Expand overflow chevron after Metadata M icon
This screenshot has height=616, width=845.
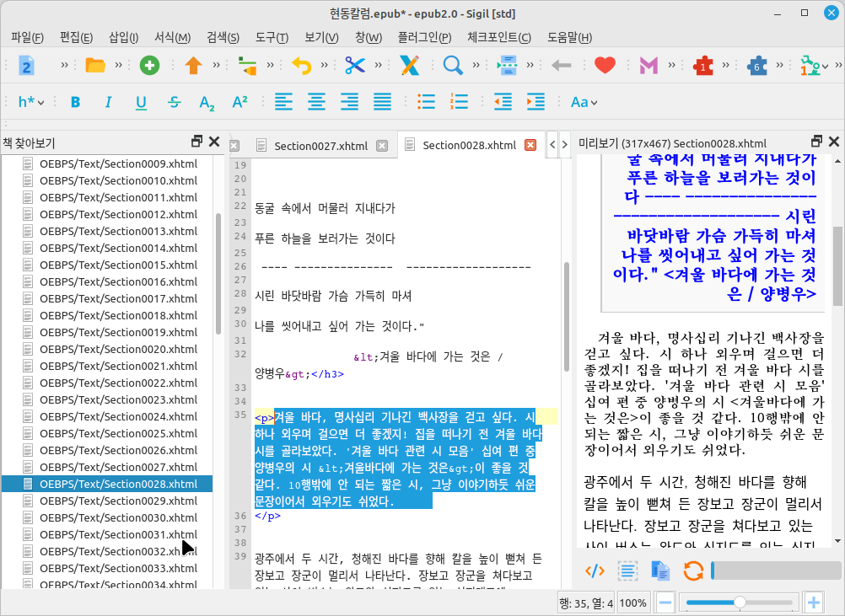671,66
